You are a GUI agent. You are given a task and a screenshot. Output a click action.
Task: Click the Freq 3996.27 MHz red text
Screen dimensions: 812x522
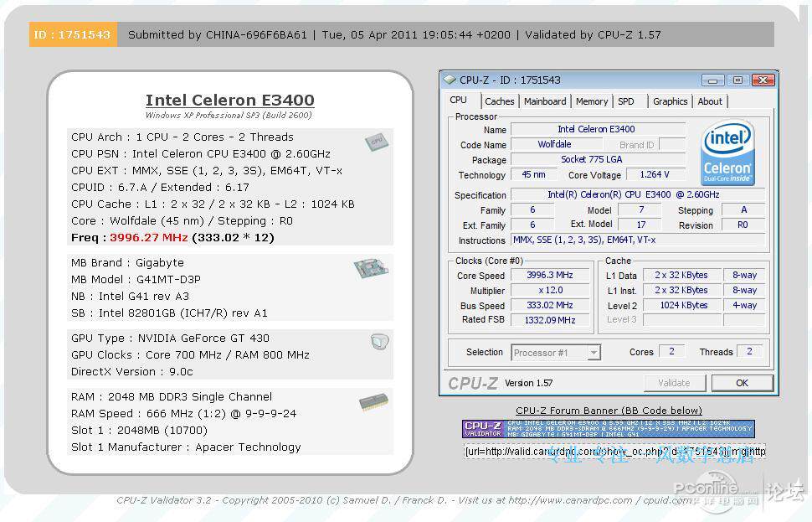click(149, 237)
